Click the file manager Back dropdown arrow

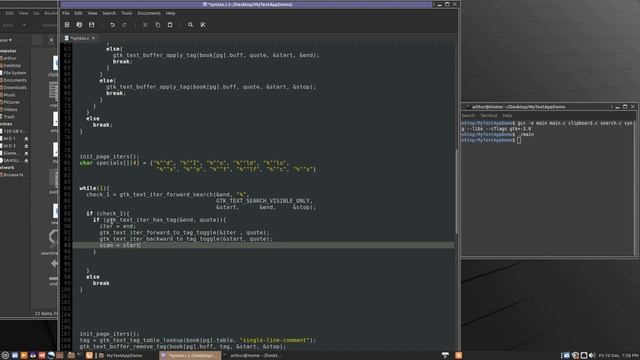pos(24,25)
